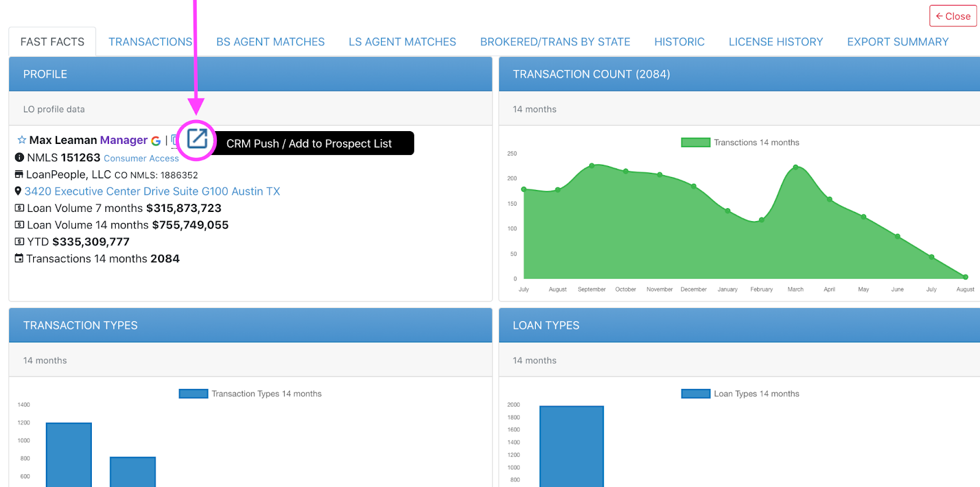Image resolution: width=980 pixels, height=487 pixels.
Task: Click the copy icon left of CRM Push
Action: tap(175, 140)
